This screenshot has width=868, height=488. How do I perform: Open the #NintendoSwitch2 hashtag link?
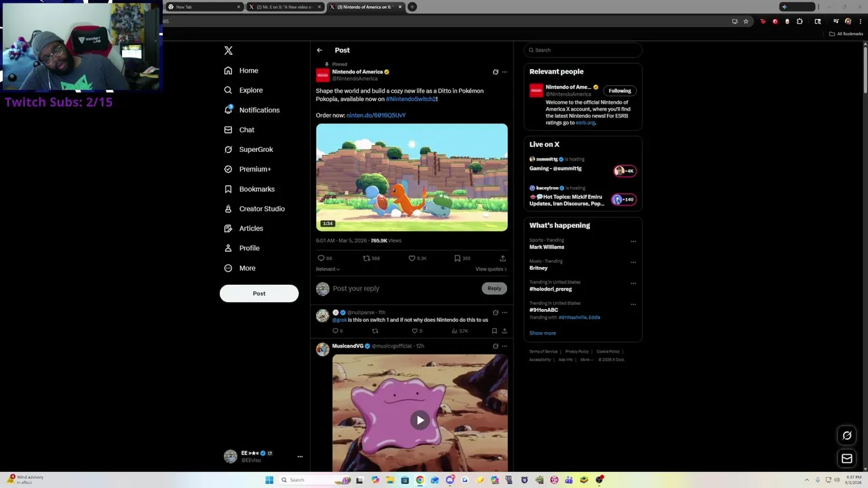coord(411,99)
